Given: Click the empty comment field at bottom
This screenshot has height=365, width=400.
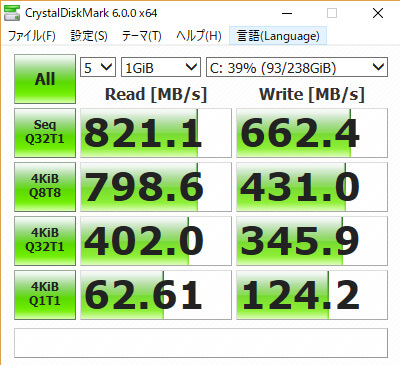Looking at the screenshot, I should [x=201, y=343].
